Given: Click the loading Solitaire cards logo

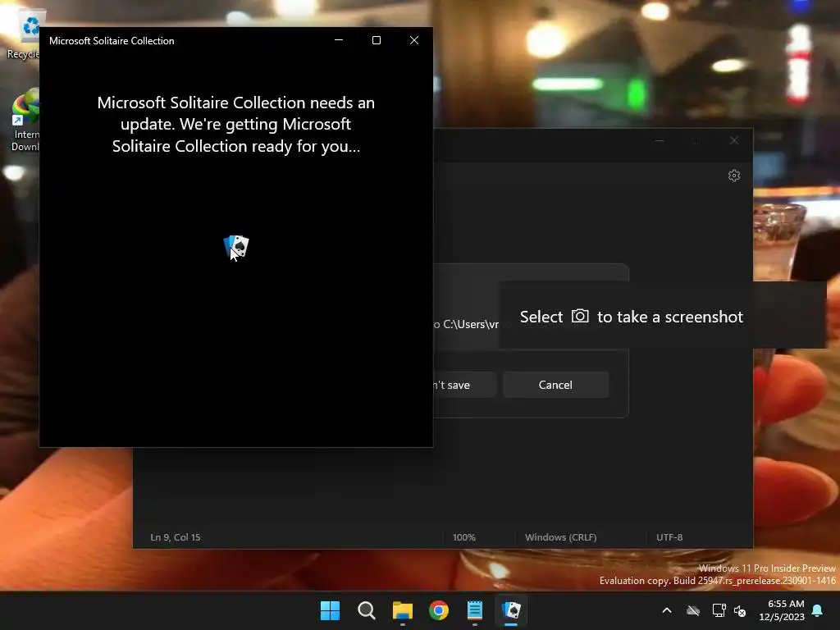Looking at the screenshot, I should (x=236, y=247).
